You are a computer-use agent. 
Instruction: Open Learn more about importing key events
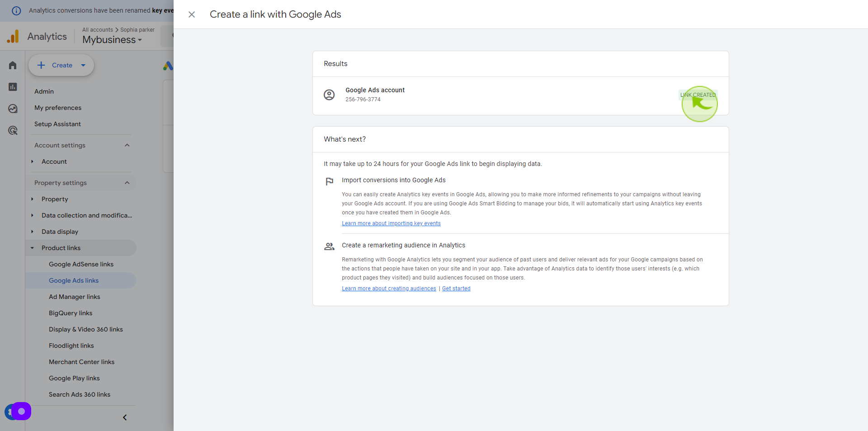391,223
